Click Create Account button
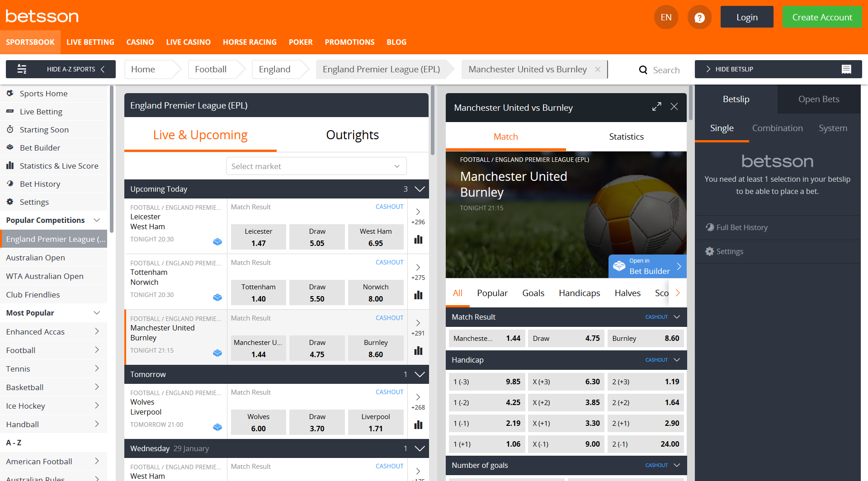868x481 pixels. (x=822, y=17)
